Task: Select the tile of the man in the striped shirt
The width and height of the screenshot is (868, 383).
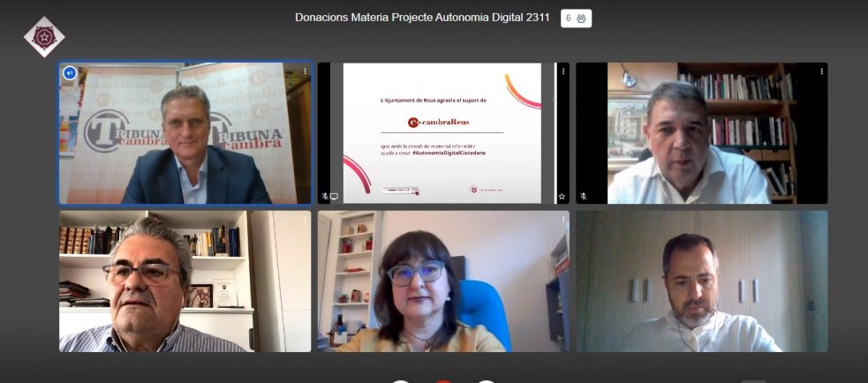Action: [x=185, y=282]
